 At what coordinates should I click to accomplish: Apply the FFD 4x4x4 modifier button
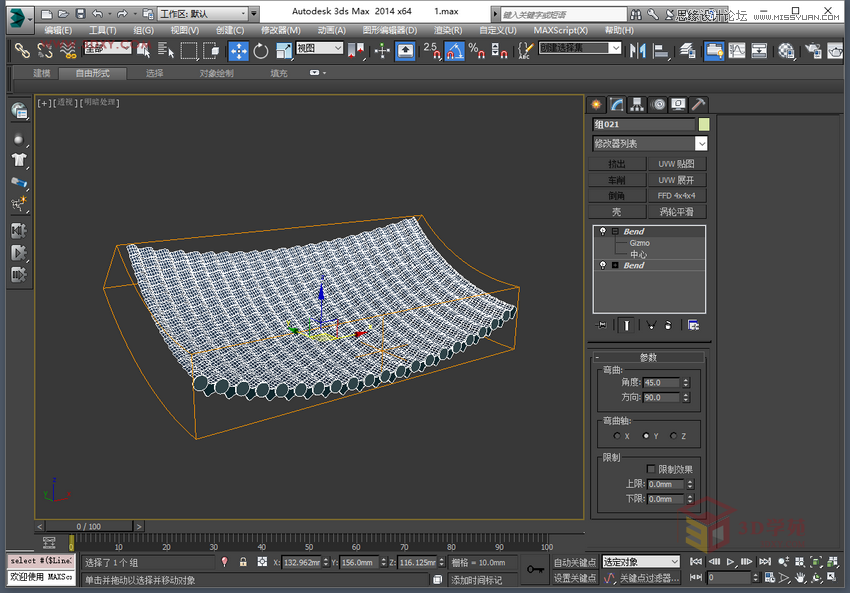[x=675, y=193]
